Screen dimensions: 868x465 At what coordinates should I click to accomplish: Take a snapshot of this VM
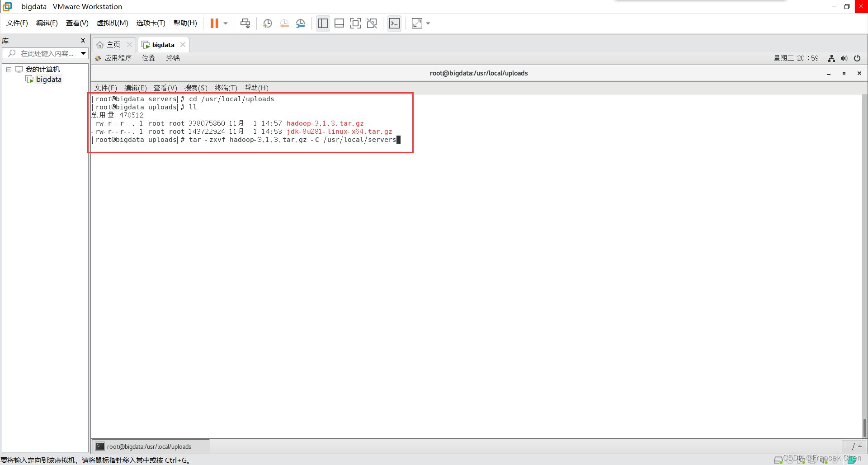[x=268, y=23]
